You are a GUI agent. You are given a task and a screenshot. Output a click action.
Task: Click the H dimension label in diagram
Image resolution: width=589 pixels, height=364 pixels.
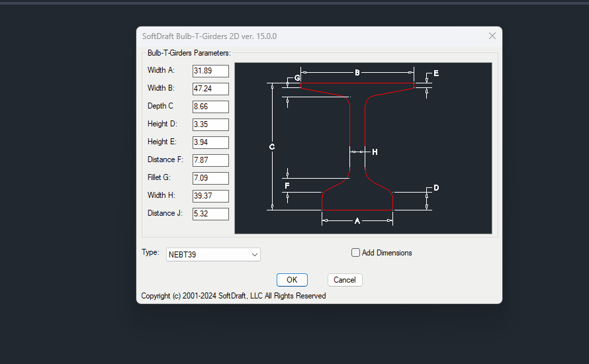[375, 152]
